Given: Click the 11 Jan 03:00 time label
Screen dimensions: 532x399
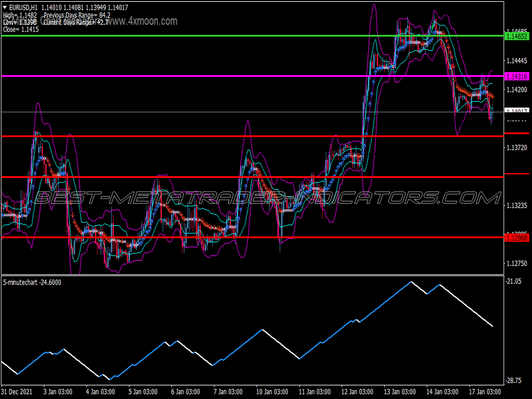Looking at the screenshot, I should click(x=314, y=391).
